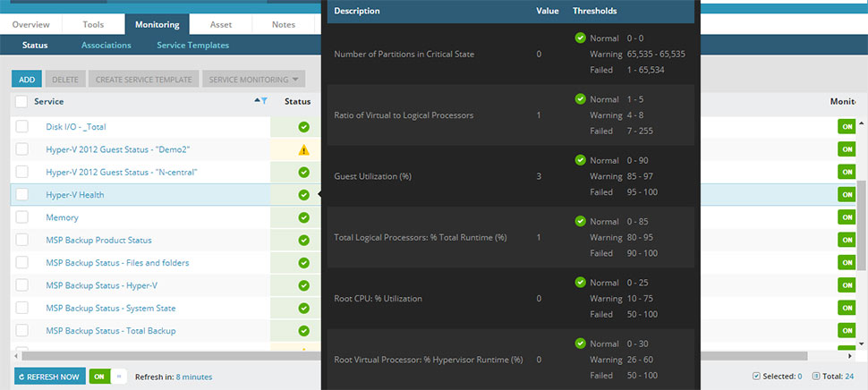Image resolution: width=868 pixels, height=390 pixels.
Task: Click green status icon for Hyper-V 2012 Guest Status "N-central"
Action: pos(303,173)
